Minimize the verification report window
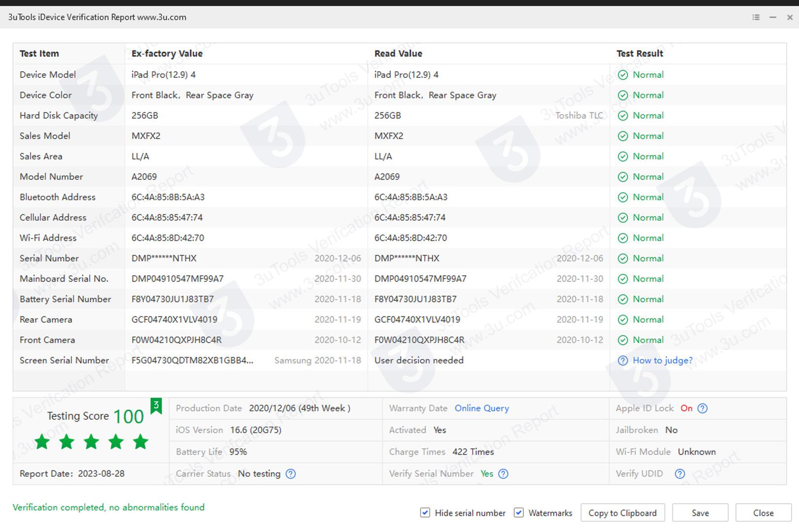 tap(773, 17)
